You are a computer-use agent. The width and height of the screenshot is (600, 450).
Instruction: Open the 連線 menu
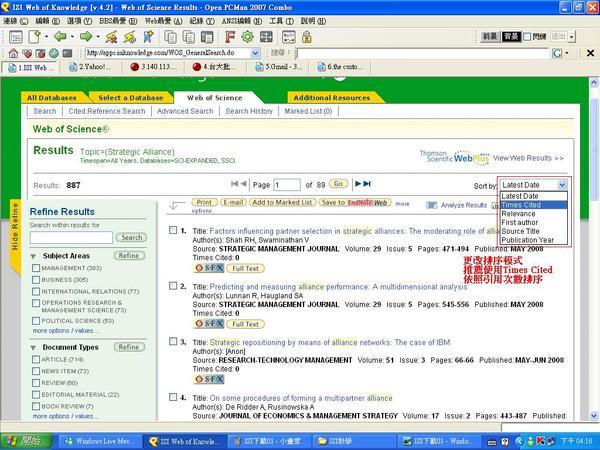point(16,21)
